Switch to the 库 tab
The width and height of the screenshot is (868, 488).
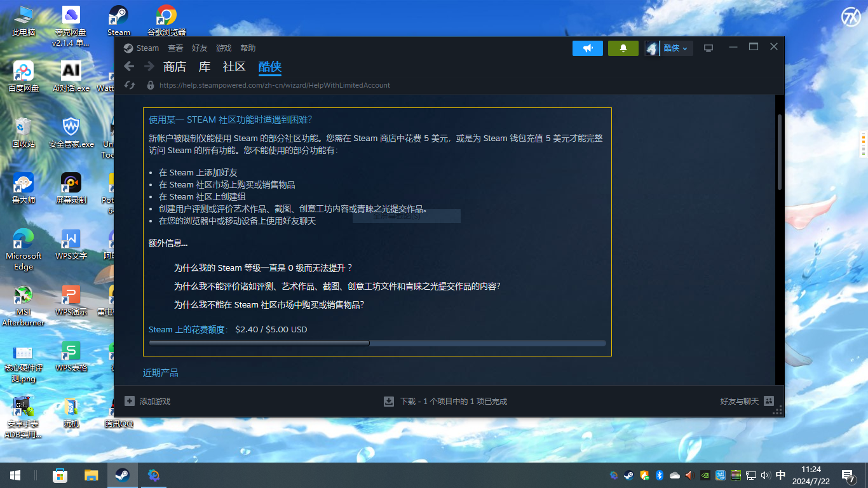(x=205, y=67)
